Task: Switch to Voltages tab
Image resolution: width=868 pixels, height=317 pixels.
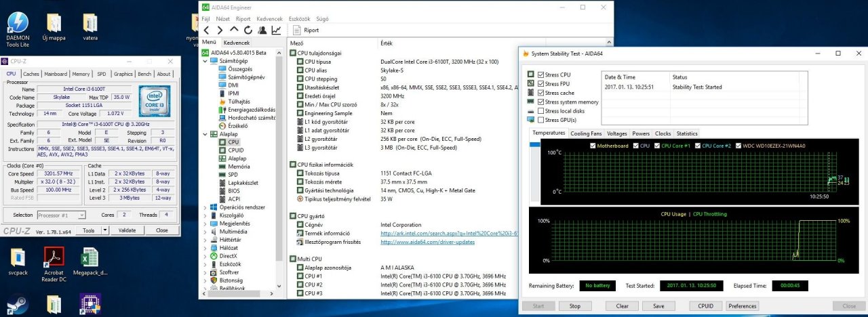Action: pos(617,133)
